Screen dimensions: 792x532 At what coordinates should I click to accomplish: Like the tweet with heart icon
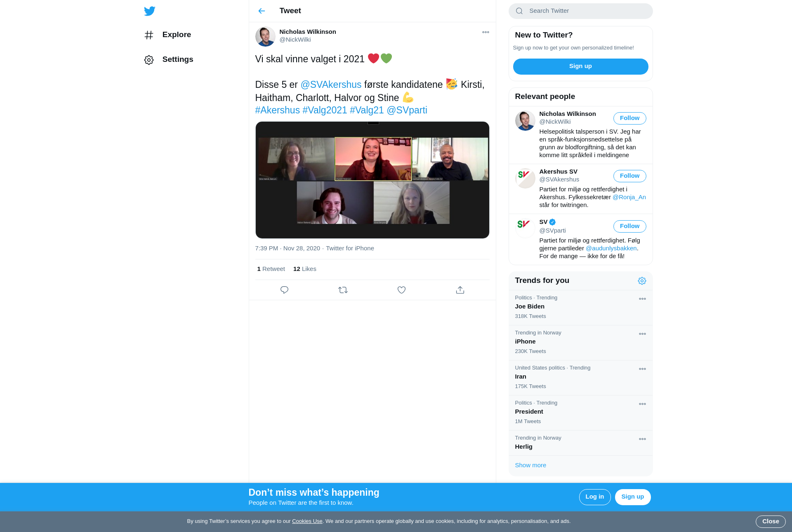pyautogui.click(x=401, y=290)
